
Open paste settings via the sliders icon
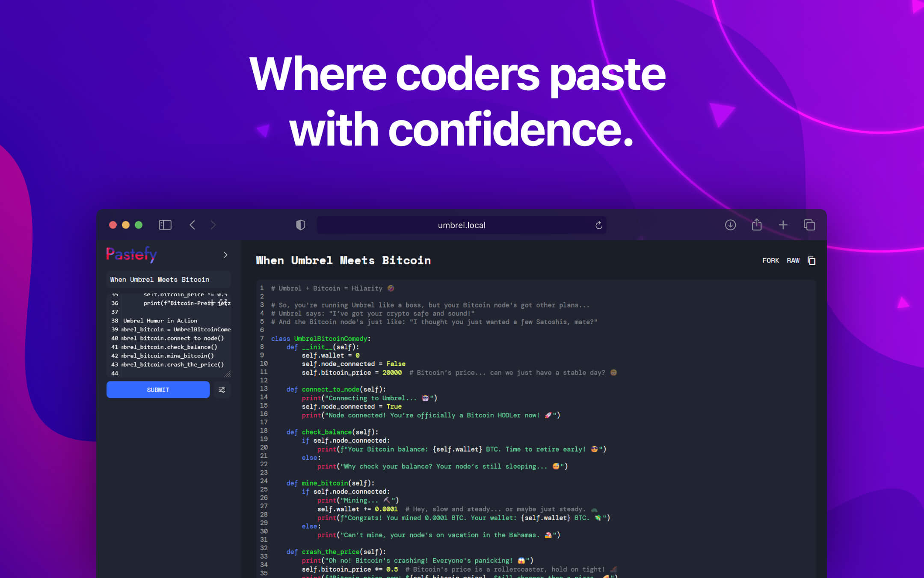point(222,390)
